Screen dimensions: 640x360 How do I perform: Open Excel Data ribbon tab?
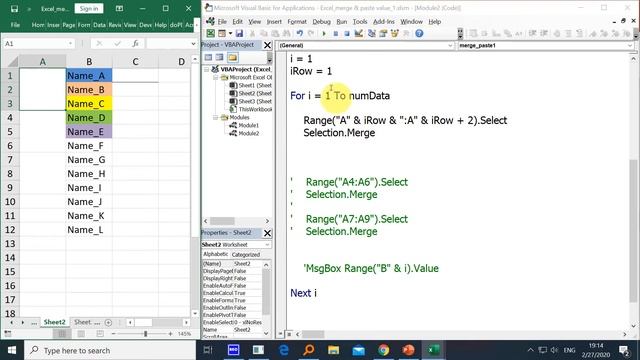[99, 25]
